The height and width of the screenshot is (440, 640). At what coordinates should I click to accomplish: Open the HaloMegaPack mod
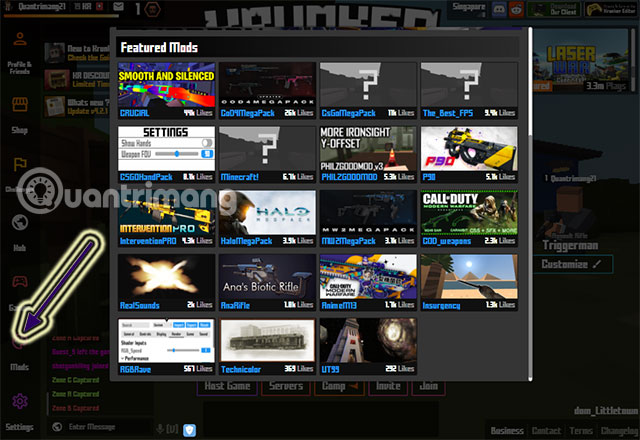[x=267, y=218]
